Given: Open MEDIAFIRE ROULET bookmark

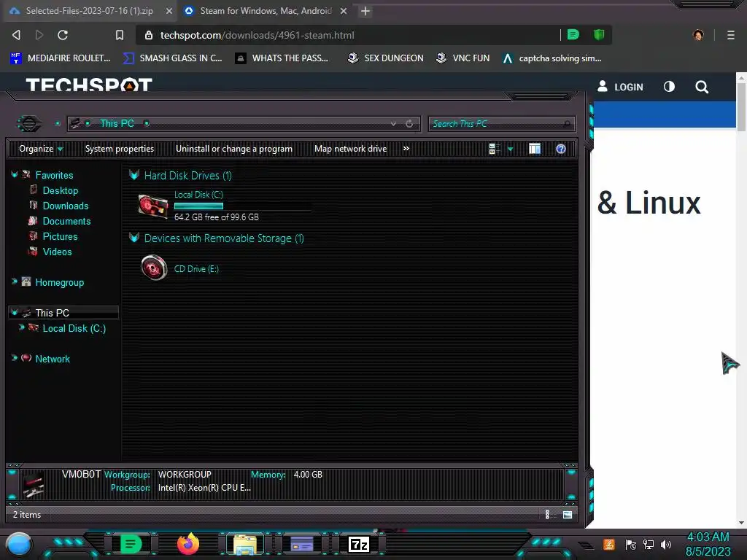Looking at the screenshot, I should [x=60, y=58].
